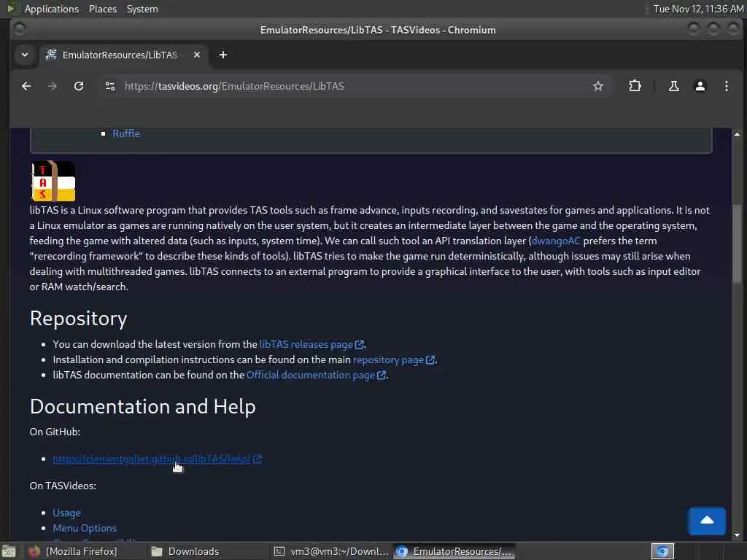Click the Chromium EmulatorResources taskbar item

click(x=454, y=551)
